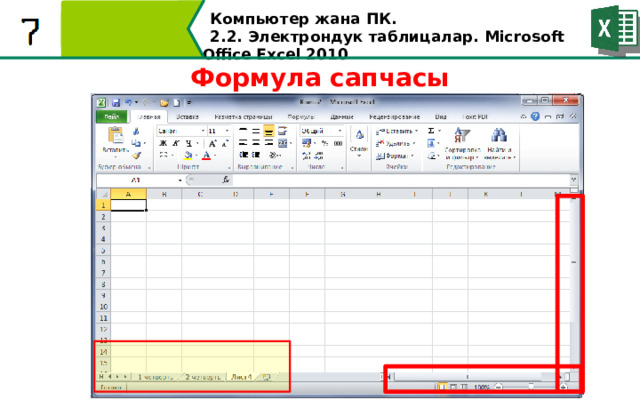Click the Percent Style icon
The height and width of the screenshot is (400, 640).
tap(324, 143)
